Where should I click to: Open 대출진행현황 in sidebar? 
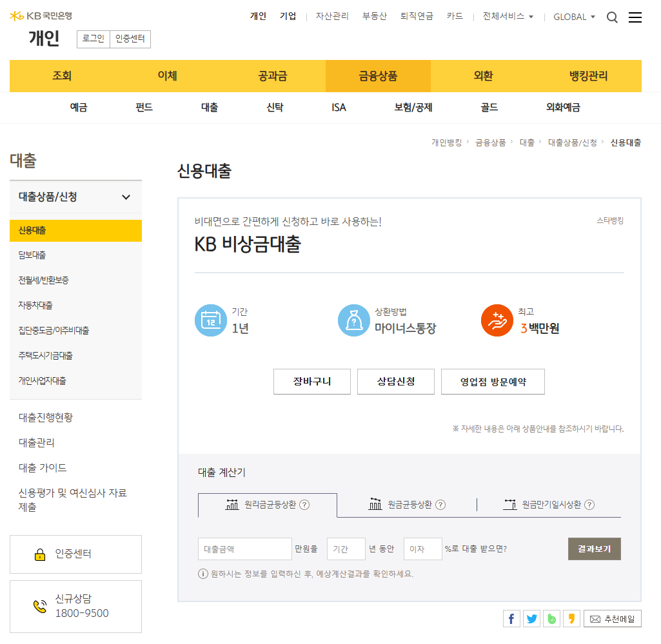point(46,418)
